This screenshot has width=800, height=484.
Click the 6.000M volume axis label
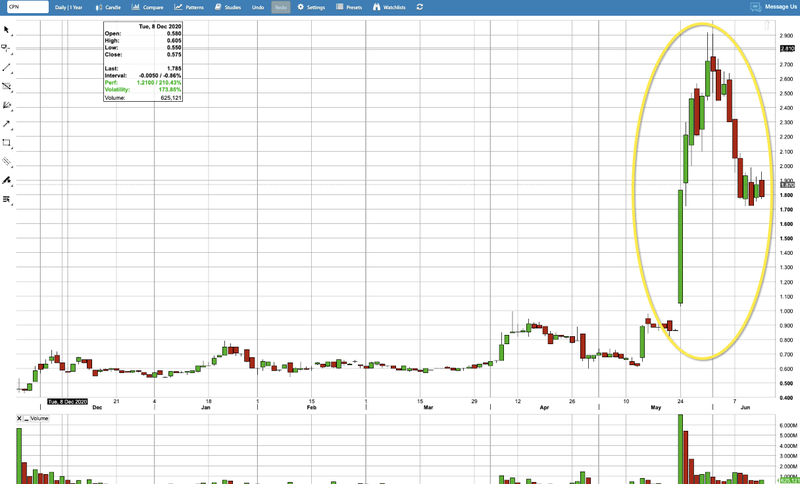point(787,425)
